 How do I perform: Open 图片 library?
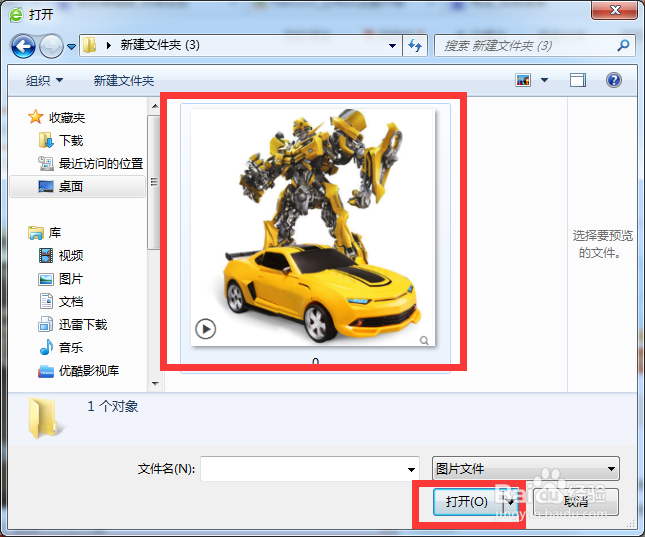click(71, 279)
